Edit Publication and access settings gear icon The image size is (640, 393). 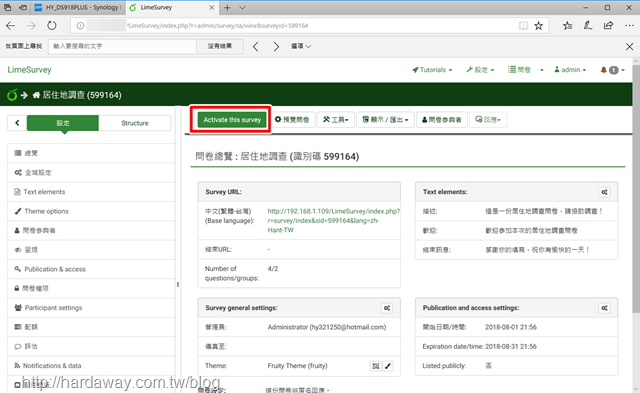(604, 308)
